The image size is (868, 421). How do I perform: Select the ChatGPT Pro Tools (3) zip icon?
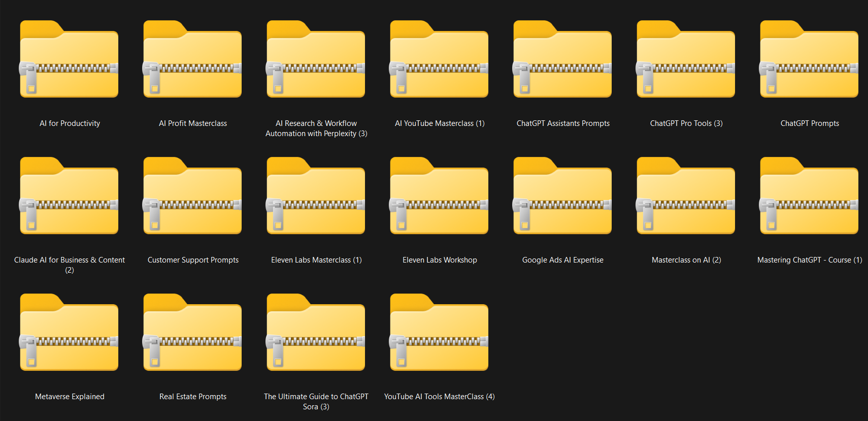click(x=686, y=59)
